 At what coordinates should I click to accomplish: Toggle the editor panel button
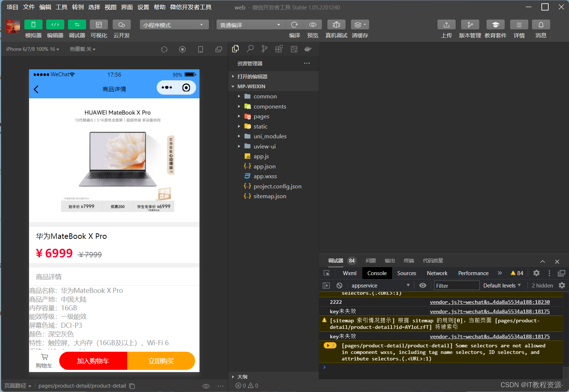[x=55, y=24]
